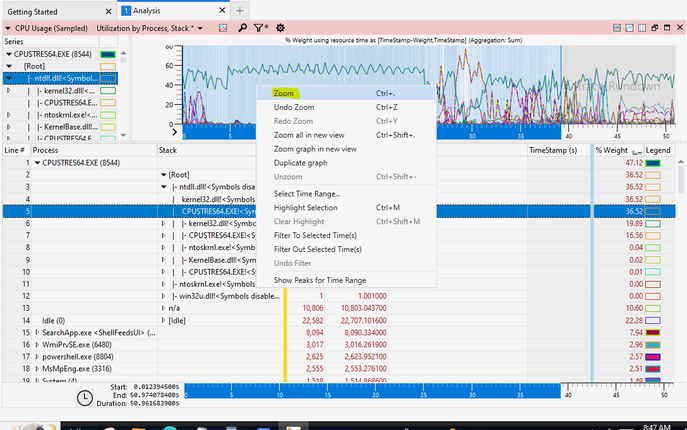The height and width of the screenshot is (430, 687).
Task: Expand kernel32.dll node in the Series list
Action: [x=8, y=91]
